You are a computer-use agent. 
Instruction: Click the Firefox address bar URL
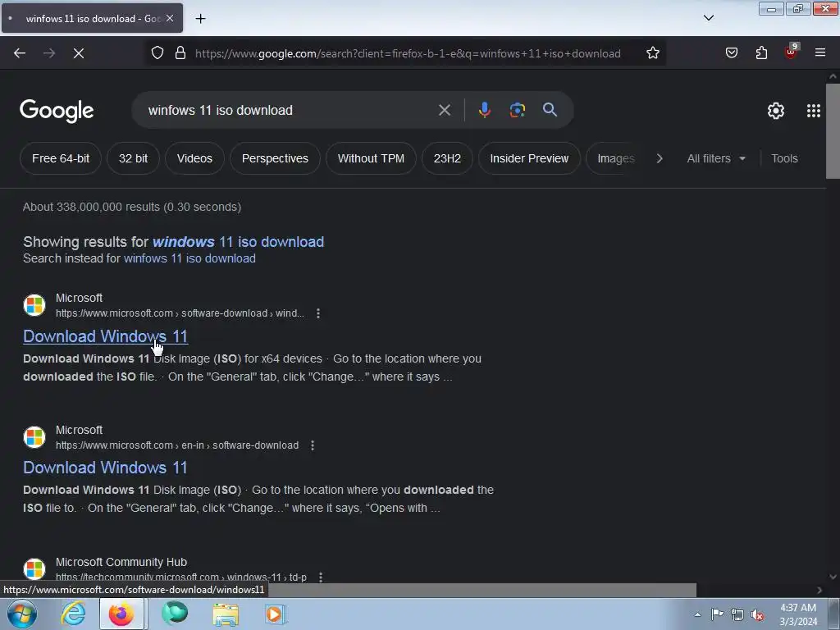(408, 53)
